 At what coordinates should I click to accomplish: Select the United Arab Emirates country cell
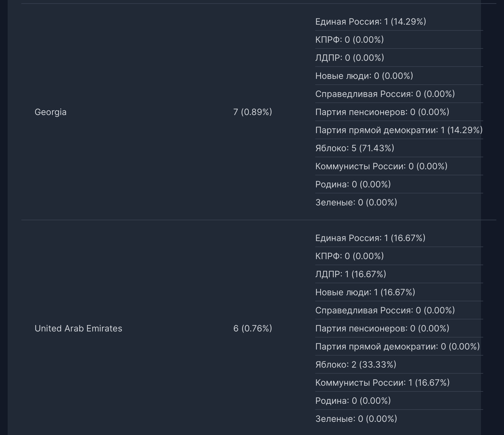point(78,328)
